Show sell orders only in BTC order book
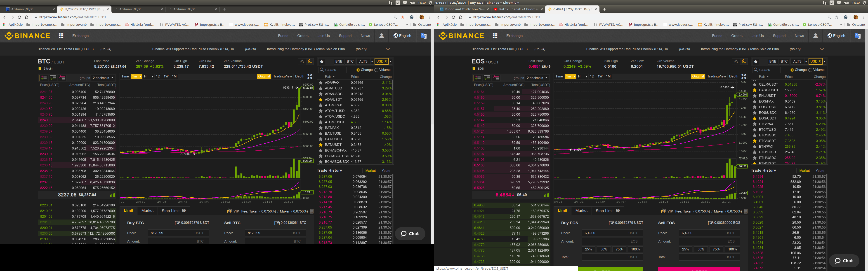This screenshot has width=868, height=271. (62, 78)
